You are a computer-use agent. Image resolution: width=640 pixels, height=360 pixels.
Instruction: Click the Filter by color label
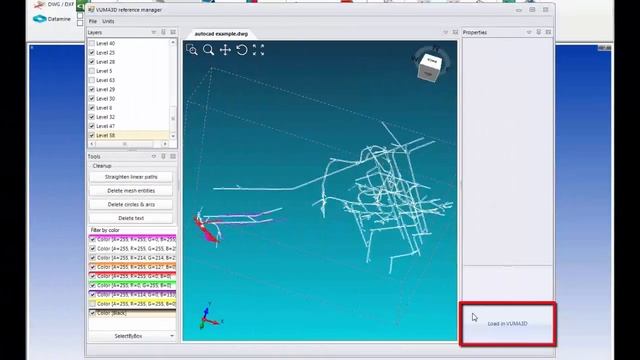click(x=105, y=230)
